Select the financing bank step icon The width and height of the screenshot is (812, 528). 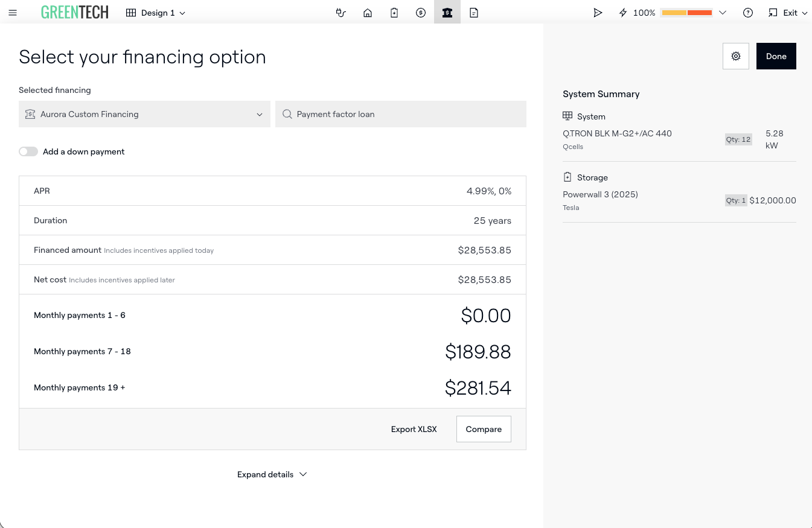coord(447,13)
